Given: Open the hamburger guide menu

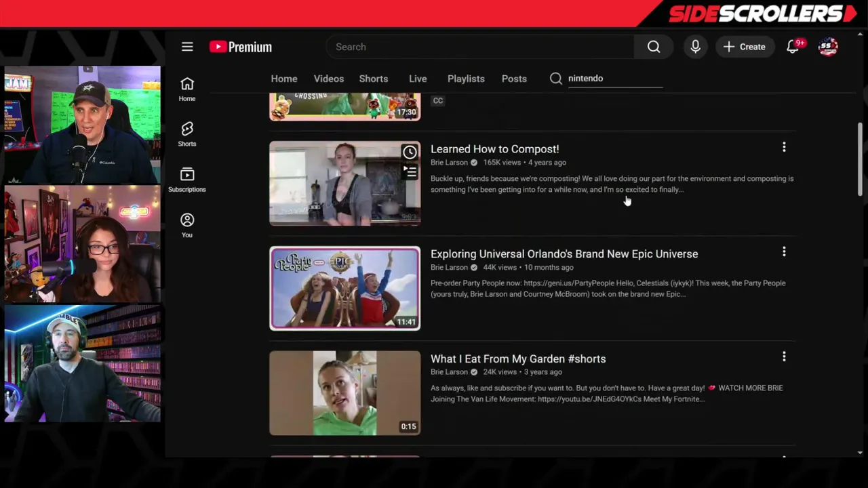Looking at the screenshot, I should click(187, 47).
